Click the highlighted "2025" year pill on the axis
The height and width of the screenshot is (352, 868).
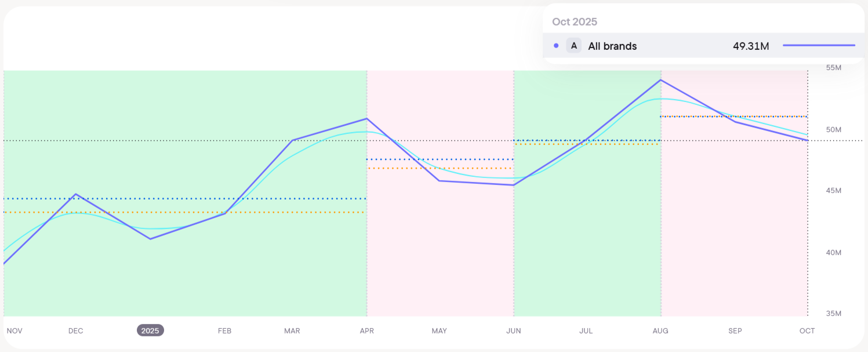pos(150,331)
